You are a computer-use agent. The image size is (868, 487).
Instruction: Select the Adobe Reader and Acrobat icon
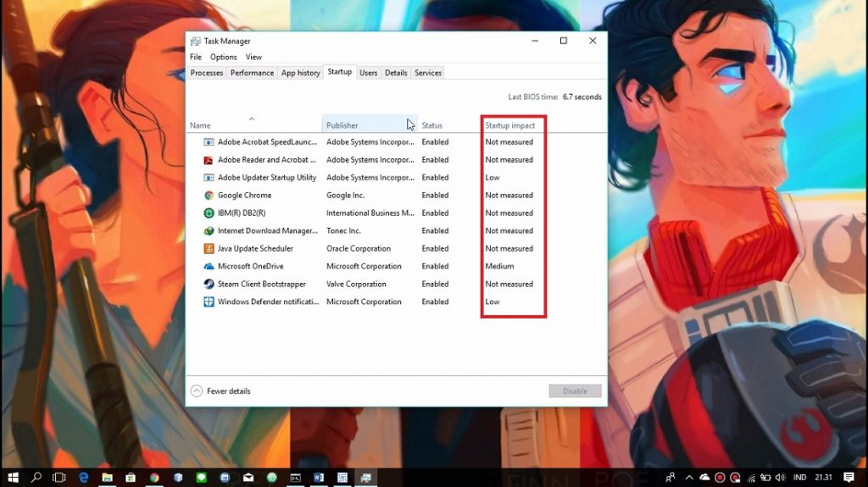[x=209, y=160]
